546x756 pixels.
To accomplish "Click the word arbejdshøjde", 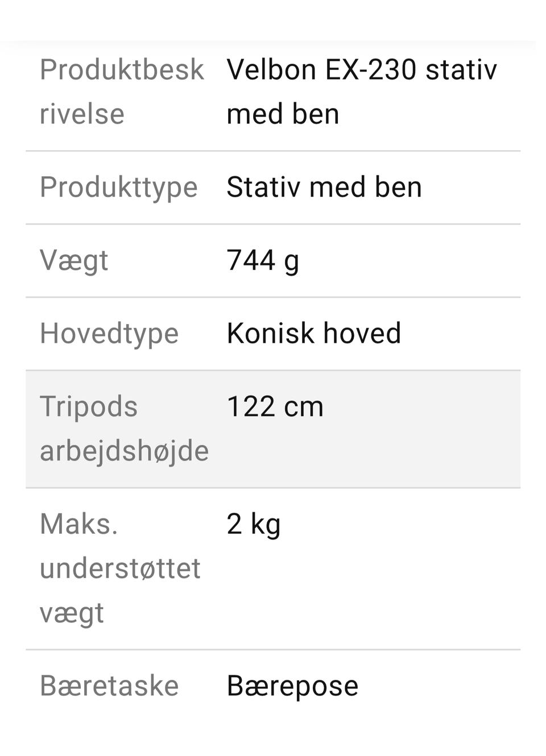I will [124, 451].
